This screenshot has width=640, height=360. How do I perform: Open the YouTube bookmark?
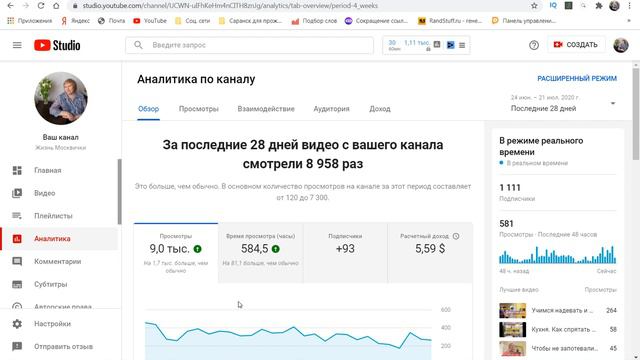tap(150, 21)
